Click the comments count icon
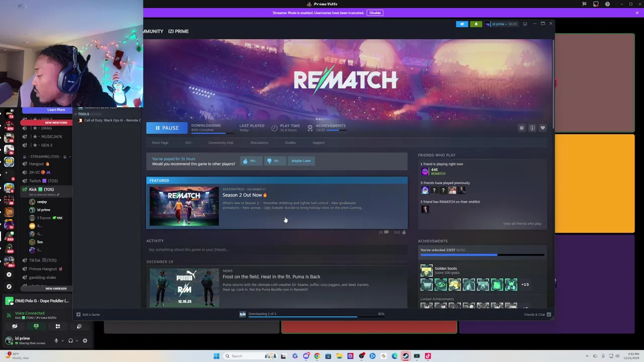 click(386, 232)
